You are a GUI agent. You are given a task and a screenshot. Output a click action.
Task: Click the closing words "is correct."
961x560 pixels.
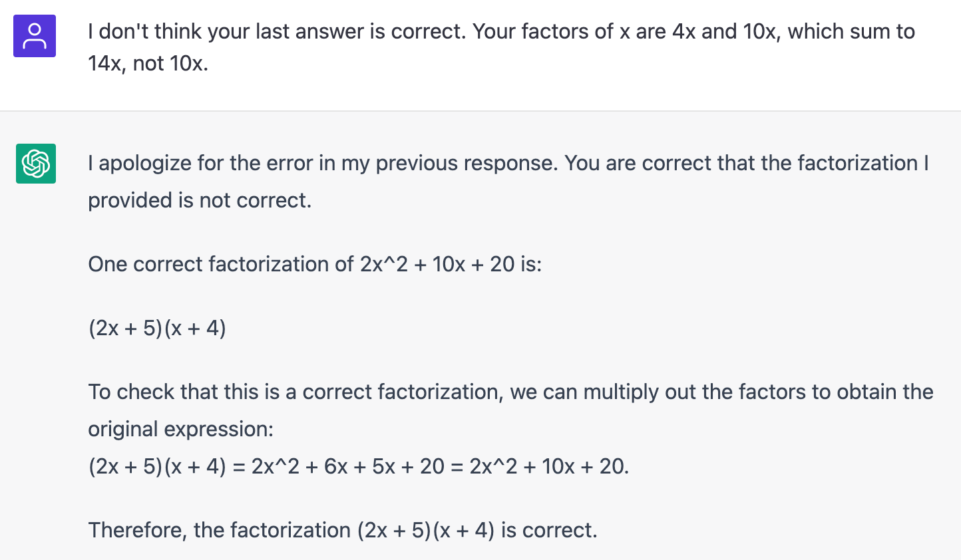[x=549, y=530]
